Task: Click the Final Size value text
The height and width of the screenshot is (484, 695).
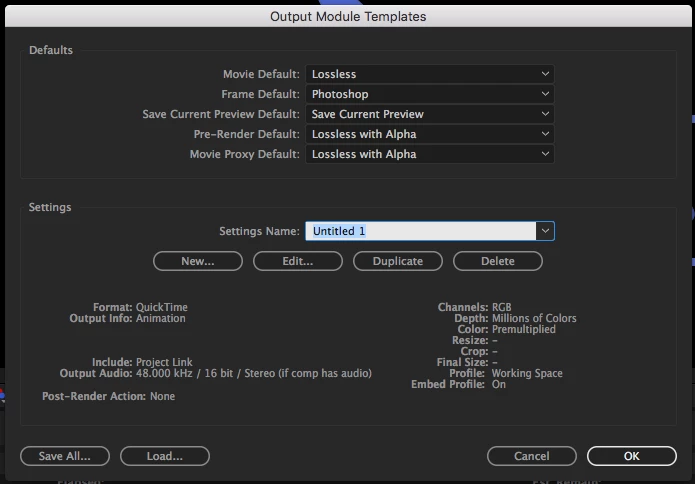Action: [x=495, y=363]
